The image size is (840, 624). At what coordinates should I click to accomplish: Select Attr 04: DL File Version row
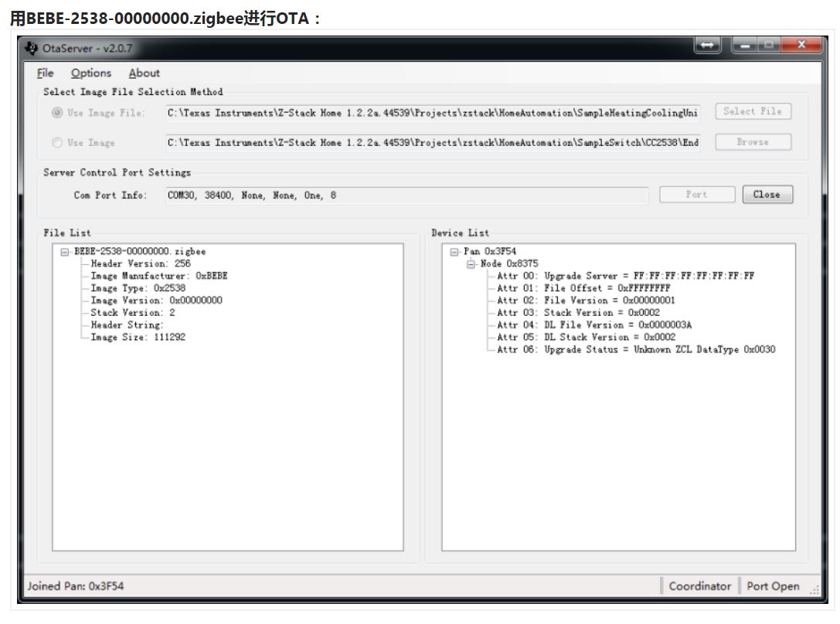click(x=594, y=325)
